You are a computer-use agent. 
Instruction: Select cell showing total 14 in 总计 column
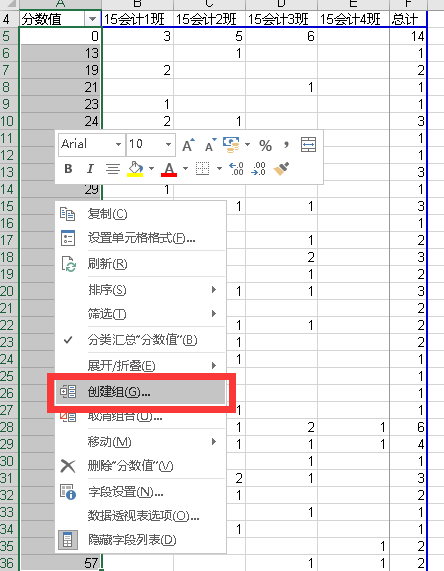pos(407,36)
